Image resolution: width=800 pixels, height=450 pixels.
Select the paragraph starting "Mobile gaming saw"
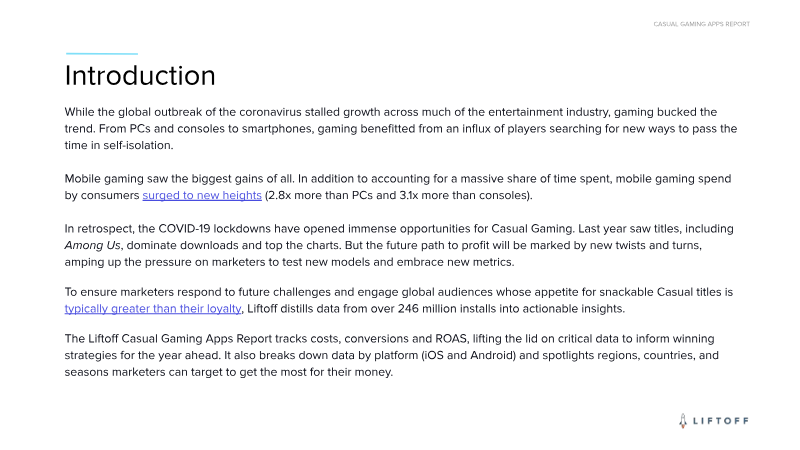click(x=400, y=186)
